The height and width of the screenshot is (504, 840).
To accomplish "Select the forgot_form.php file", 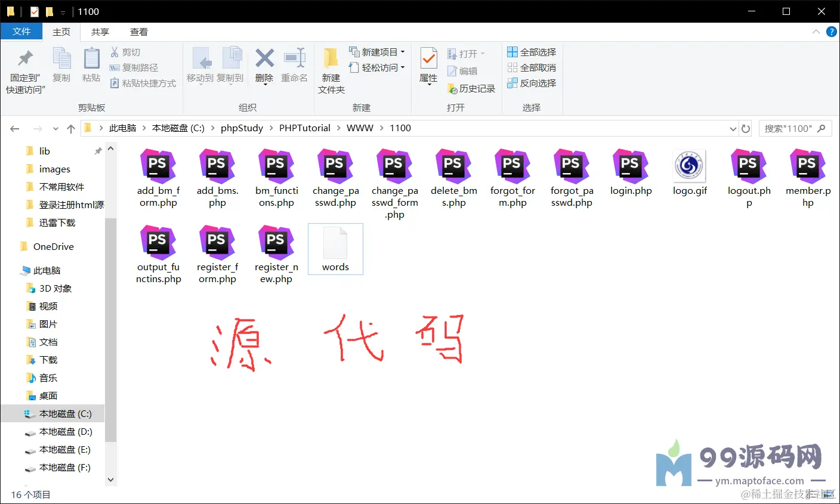I will pos(512,178).
